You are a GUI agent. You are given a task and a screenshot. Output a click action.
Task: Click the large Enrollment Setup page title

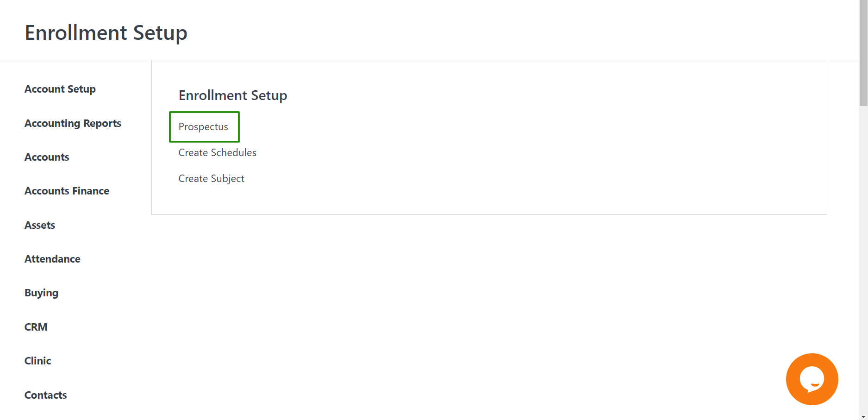point(106,32)
